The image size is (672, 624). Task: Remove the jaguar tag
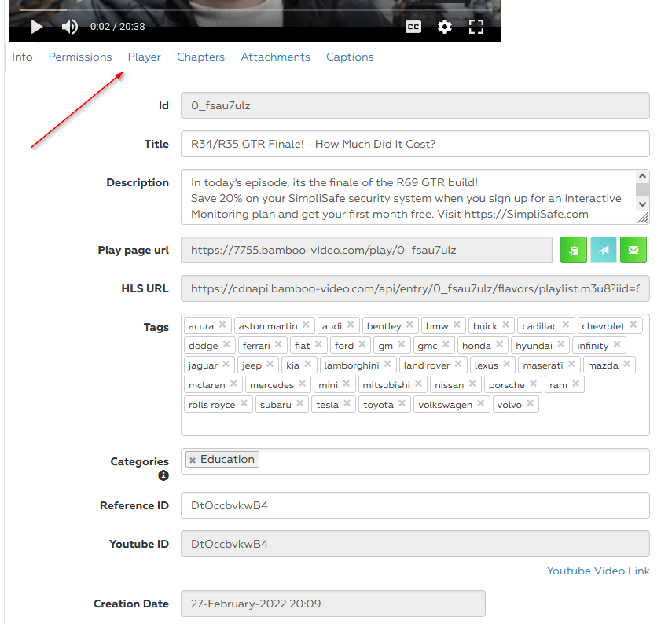tap(226, 364)
